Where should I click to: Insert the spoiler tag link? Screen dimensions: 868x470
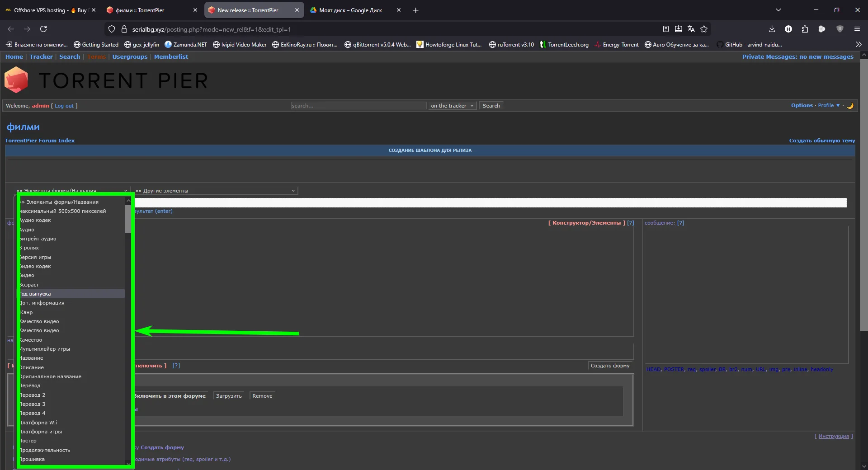point(708,369)
